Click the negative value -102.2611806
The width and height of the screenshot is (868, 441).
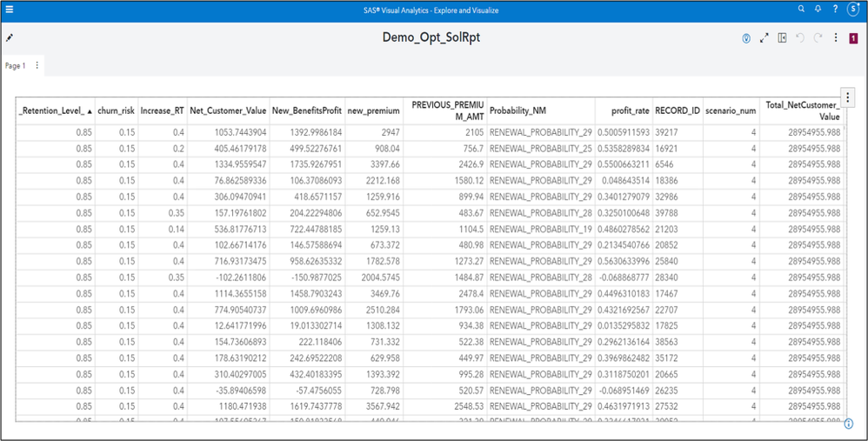click(228, 277)
